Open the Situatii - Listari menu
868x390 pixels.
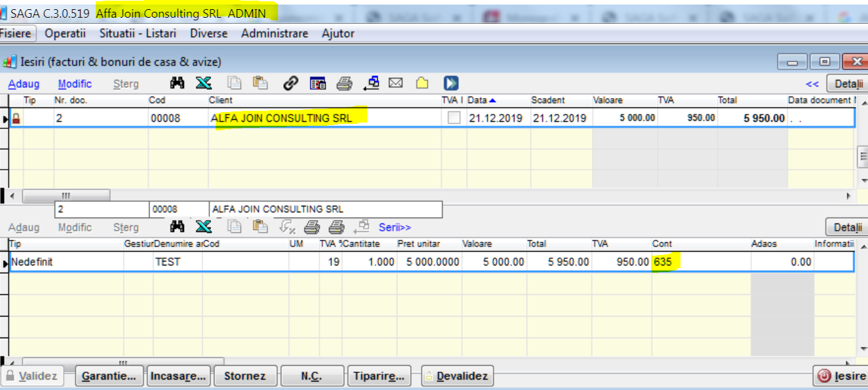point(138,33)
